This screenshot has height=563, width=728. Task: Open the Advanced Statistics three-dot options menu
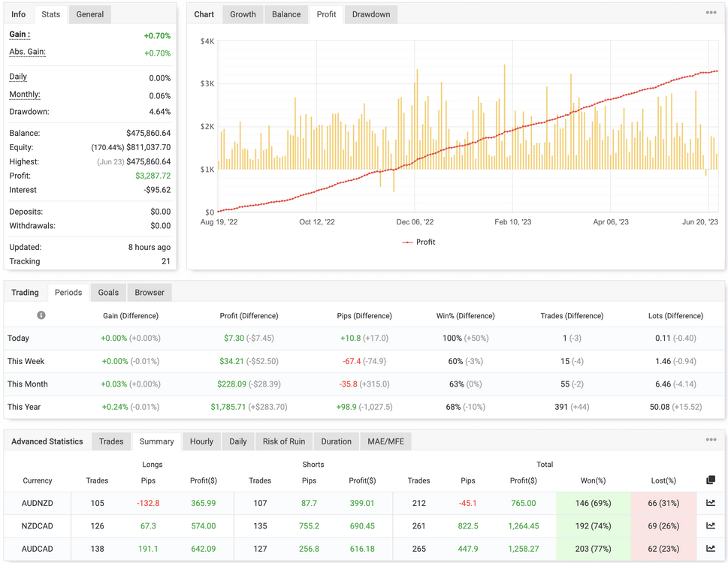click(711, 440)
